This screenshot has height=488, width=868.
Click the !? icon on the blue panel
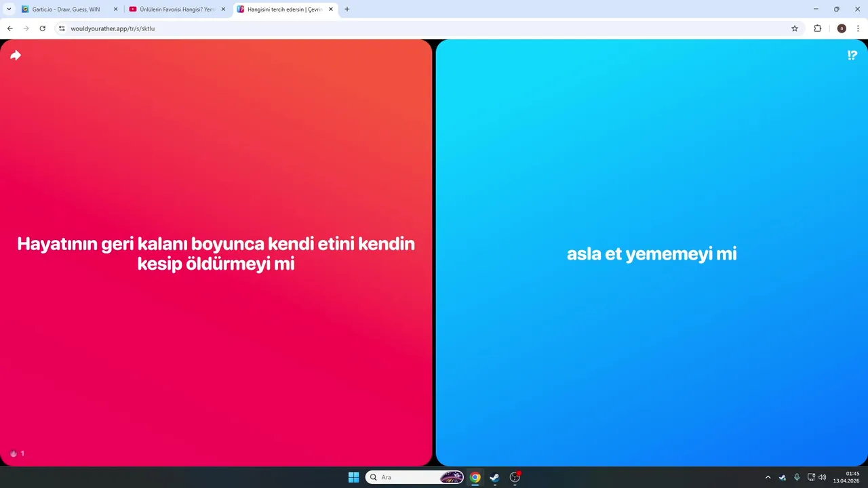coord(852,56)
